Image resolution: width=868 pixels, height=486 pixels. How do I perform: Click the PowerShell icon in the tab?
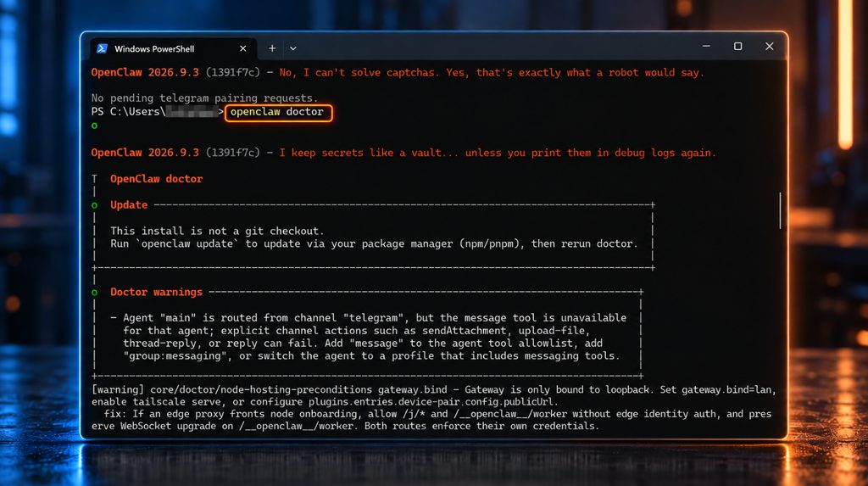click(102, 48)
